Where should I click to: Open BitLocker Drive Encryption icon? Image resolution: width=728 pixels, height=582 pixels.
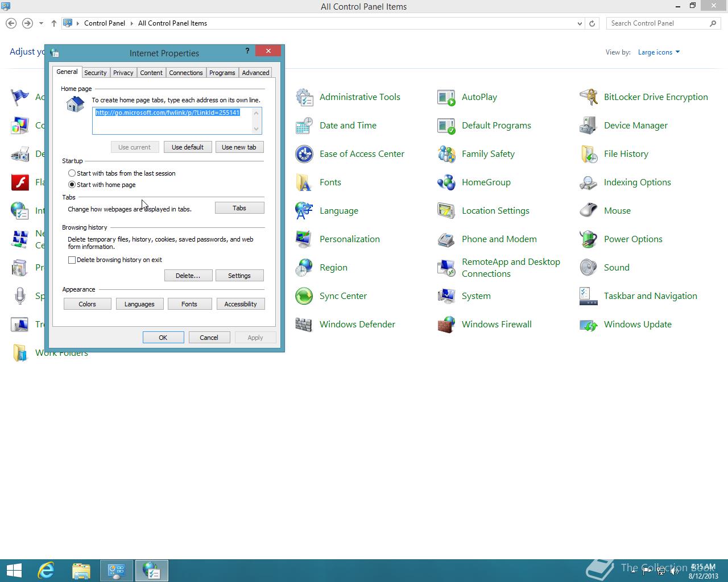pyautogui.click(x=589, y=97)
